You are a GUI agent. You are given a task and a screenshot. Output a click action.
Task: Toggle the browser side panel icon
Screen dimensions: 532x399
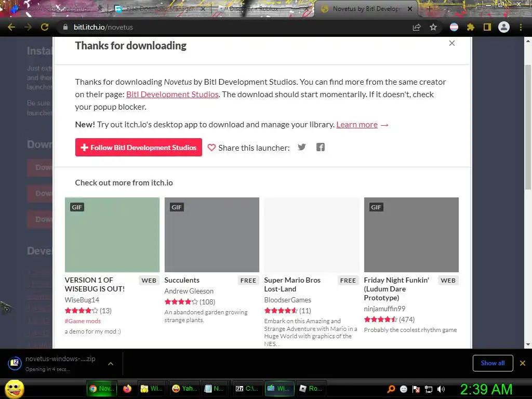pyautogui.click(x=487, y=27)
